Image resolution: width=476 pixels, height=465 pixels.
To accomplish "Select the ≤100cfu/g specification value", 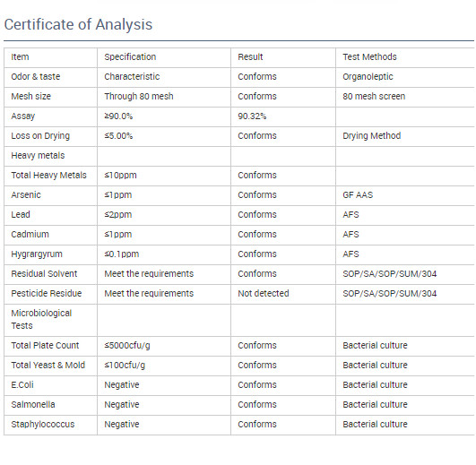I will [125, 366].
